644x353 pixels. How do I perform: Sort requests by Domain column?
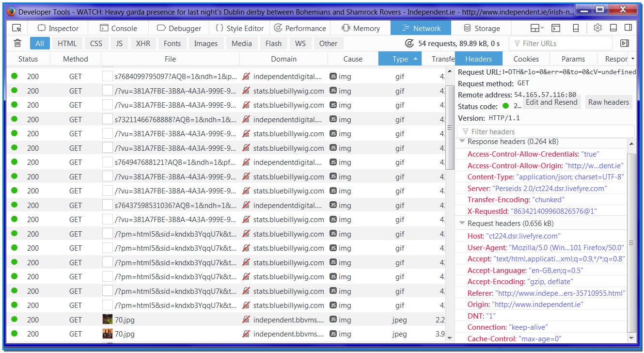284,59
